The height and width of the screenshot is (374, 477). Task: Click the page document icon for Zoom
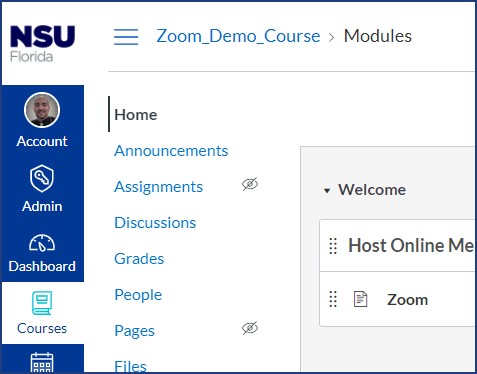click(360, 299)
